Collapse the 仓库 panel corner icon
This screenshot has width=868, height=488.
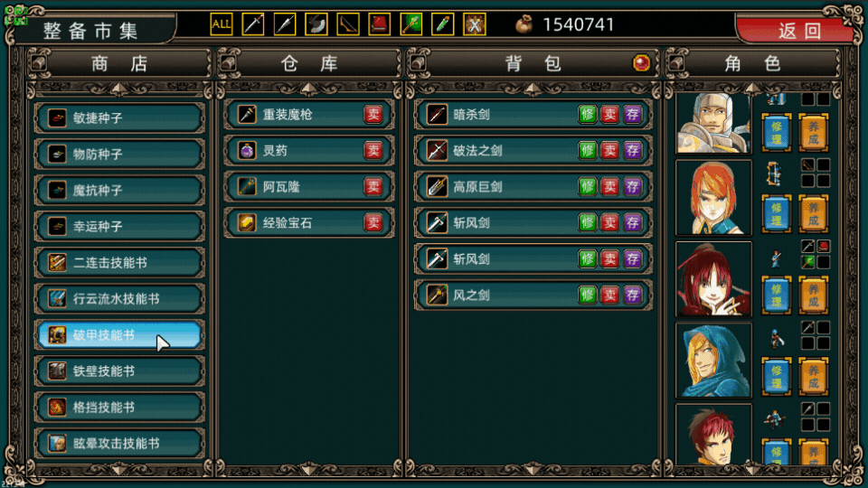(228, 62)
